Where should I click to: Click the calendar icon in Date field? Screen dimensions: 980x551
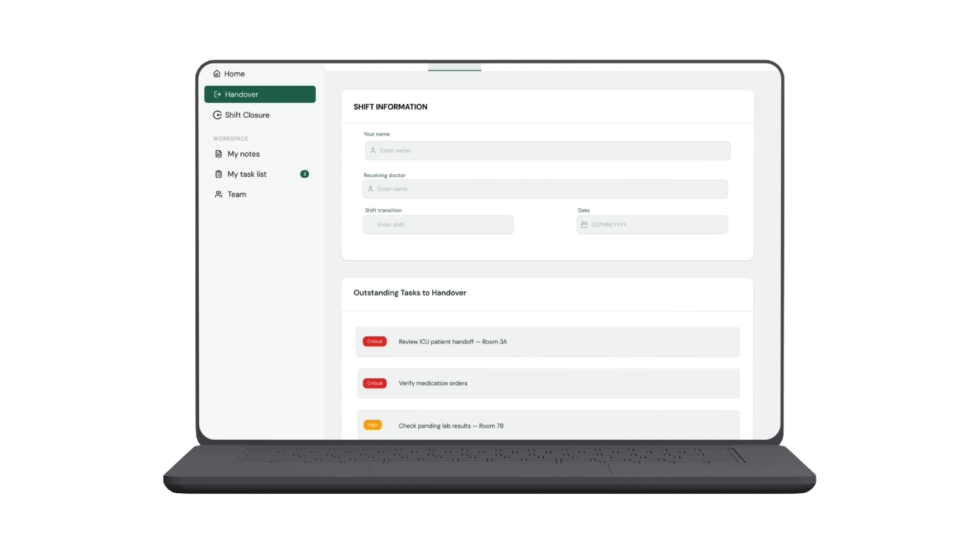click(x=584, y=224)
